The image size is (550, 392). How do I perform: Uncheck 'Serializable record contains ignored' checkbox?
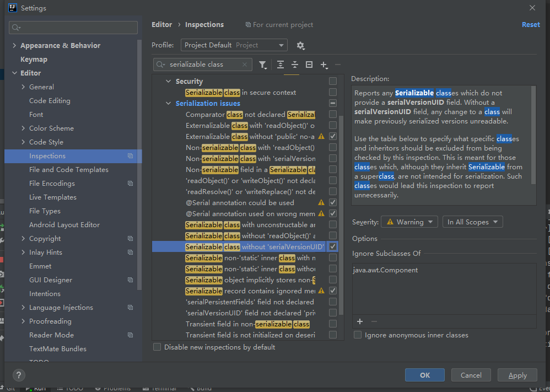[333, 291]
